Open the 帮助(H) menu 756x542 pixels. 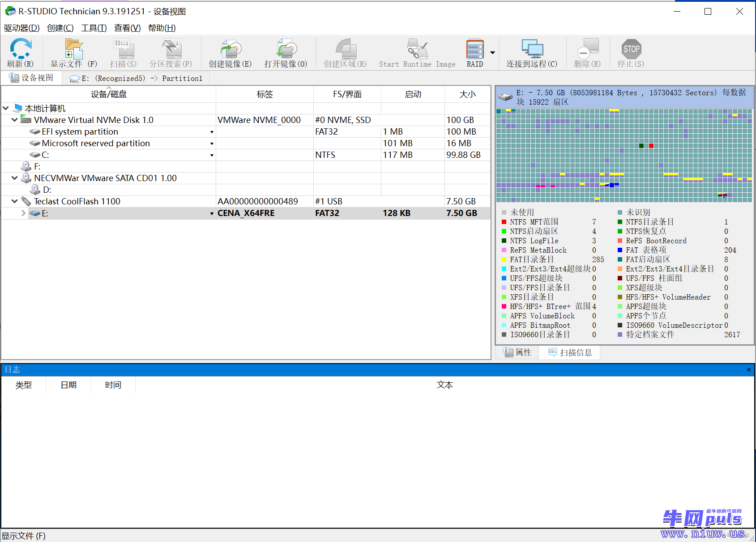tap(162, 28)
